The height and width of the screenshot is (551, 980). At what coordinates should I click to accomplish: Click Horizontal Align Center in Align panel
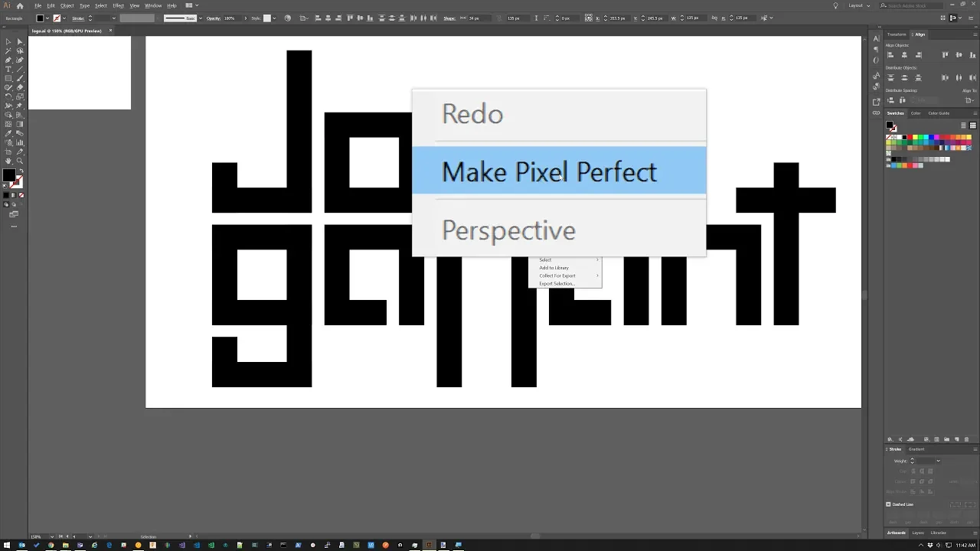pos(904,55)
